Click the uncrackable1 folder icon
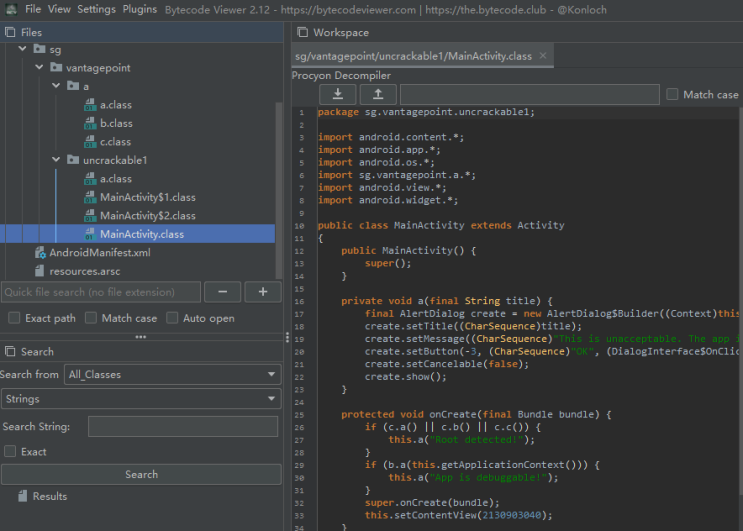 [73, 160]
